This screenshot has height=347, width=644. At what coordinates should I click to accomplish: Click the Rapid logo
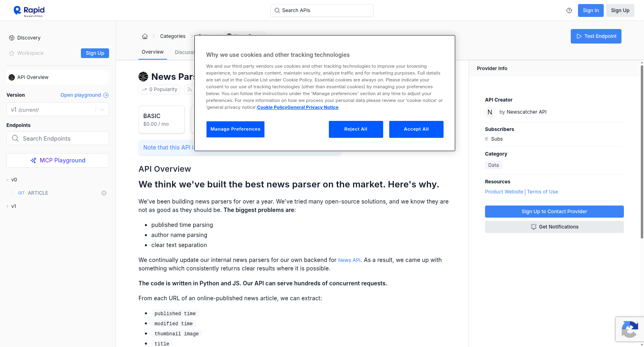[x=29, y=11]
